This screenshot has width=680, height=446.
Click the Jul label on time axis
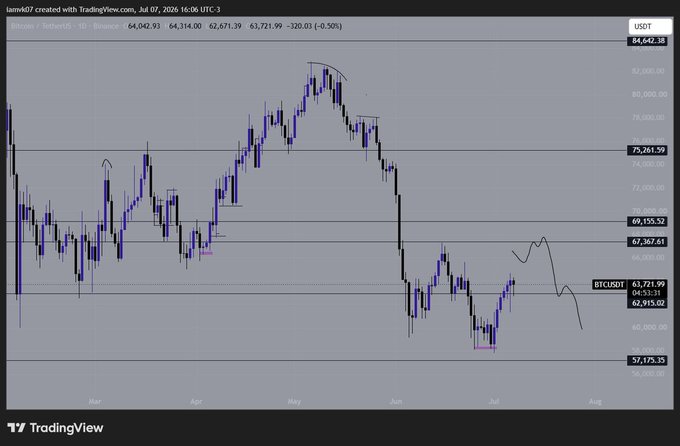point(494,402)
